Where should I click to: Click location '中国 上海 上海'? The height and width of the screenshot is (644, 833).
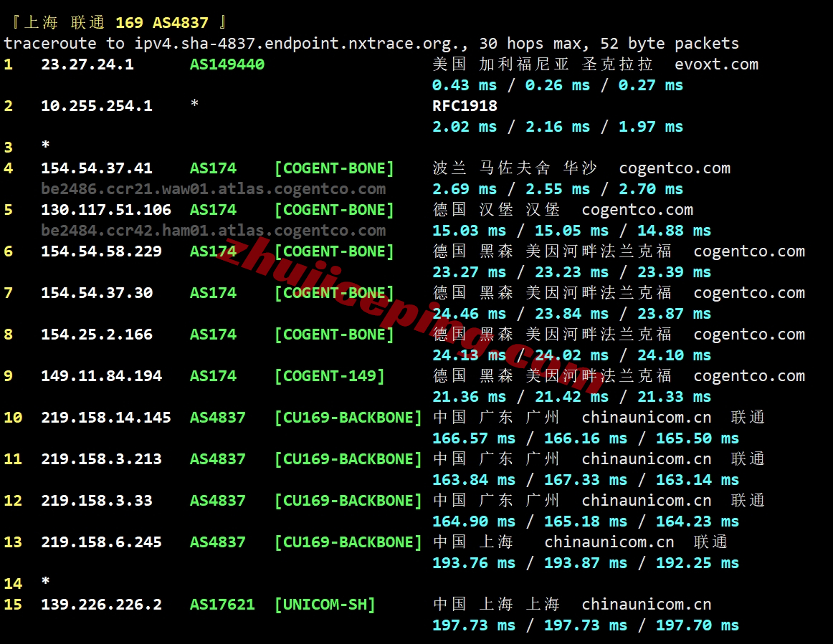(x=496, y=605)
